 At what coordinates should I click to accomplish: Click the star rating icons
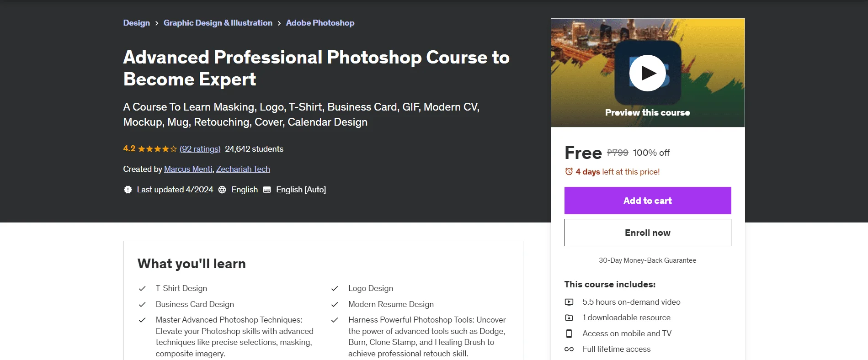point(157,149)
